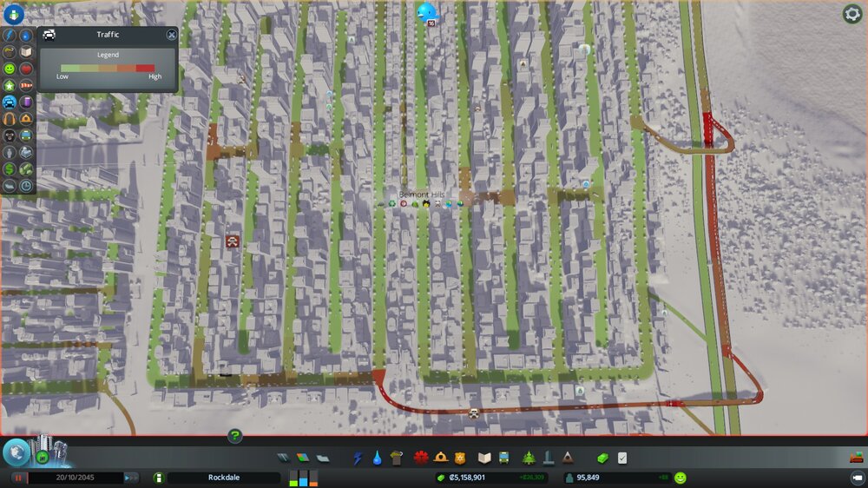Open the Zoning tool menu
This screenshot has height=488, width=868.
point(303,458)
